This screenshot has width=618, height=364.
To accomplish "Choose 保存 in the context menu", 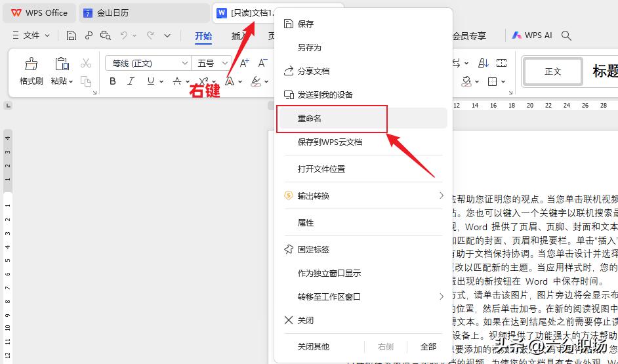I will 363,24.
